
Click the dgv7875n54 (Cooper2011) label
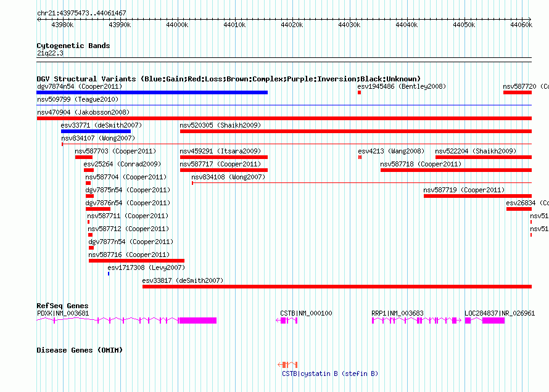(128, 190)
